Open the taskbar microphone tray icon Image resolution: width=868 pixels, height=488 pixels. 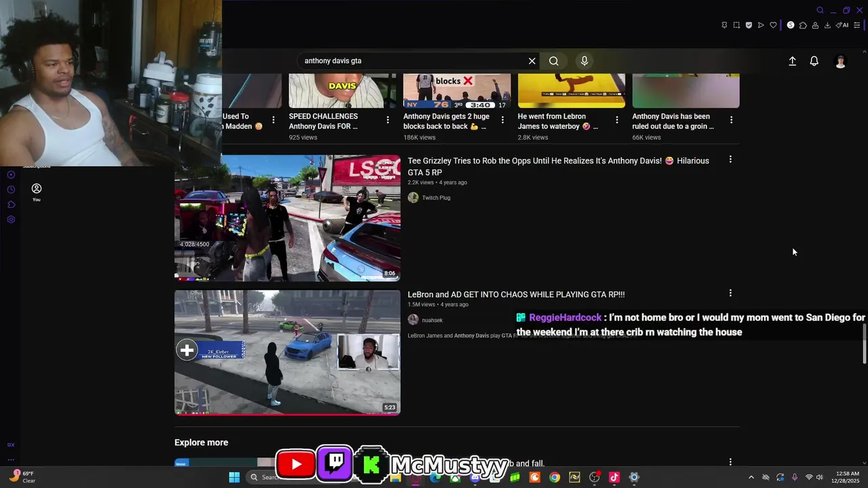[x=795, y=477]
